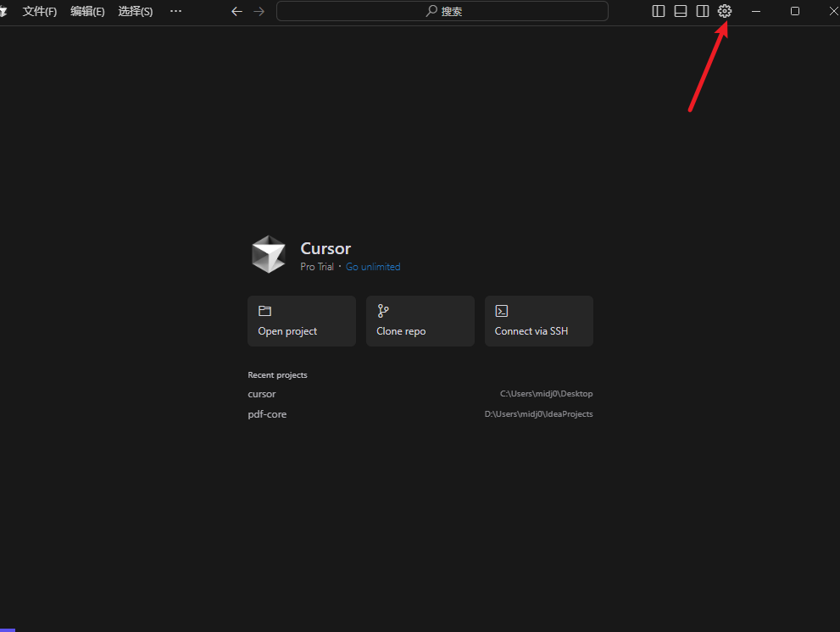Image resolution: width=840 pixels, height=632 pixels.
Task: Go back with the left arrow
Action: [x=236, y=11]
